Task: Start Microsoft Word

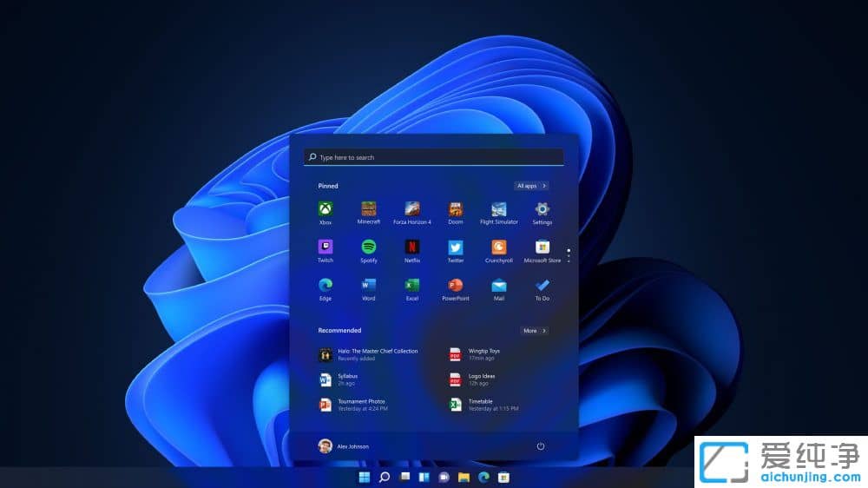Action: [369, 287]
